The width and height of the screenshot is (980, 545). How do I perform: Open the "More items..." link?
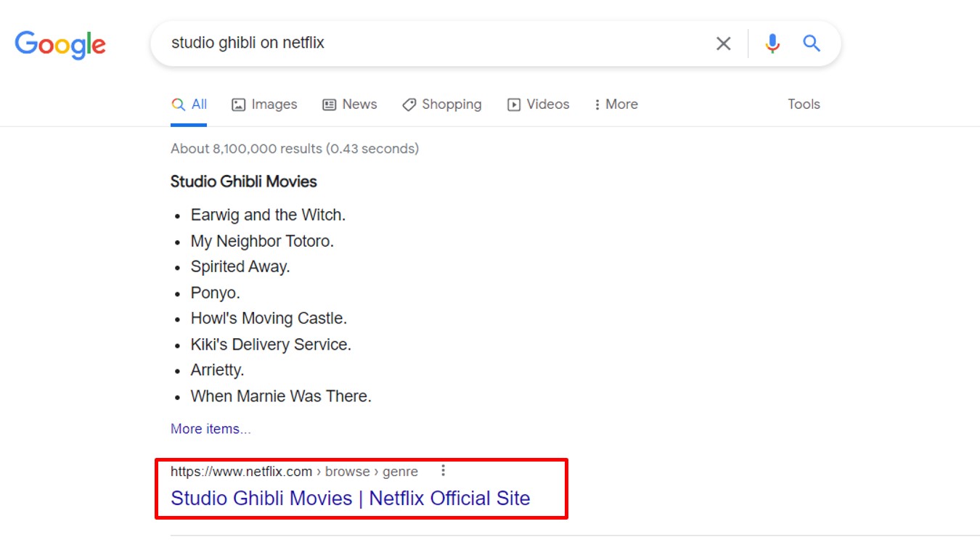[211, 428]
